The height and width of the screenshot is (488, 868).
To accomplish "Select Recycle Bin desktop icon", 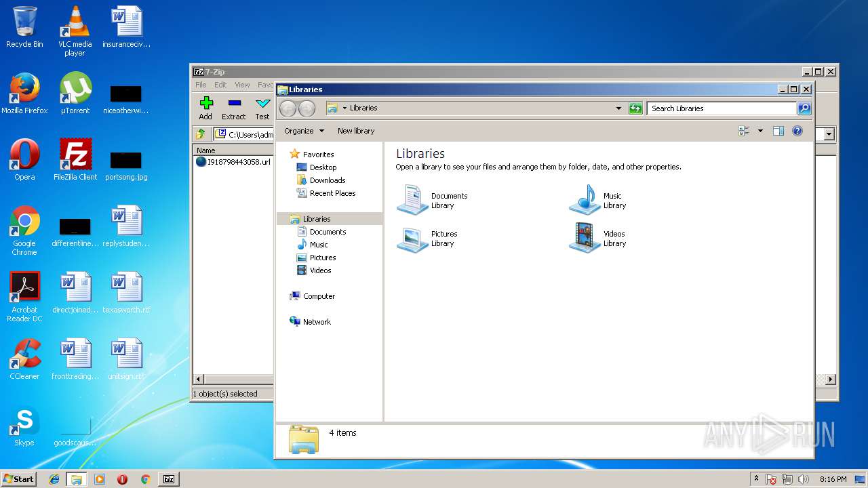I will [24, 27].
